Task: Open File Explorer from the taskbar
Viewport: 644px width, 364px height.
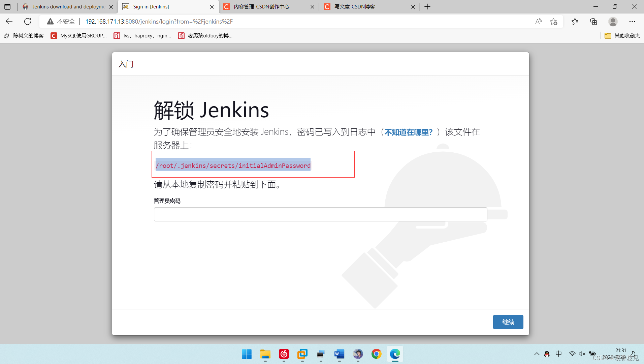Action: (x=265, y=354)
